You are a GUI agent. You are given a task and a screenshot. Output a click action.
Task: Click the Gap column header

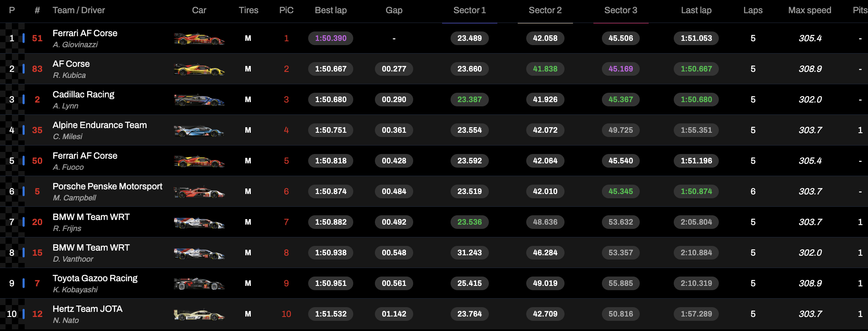tap(394, 10)
